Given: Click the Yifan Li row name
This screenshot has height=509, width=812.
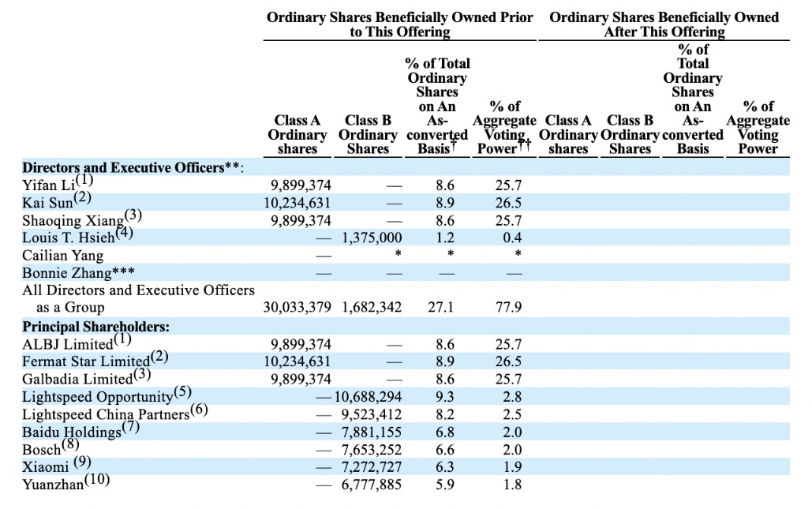Looking at the screenshot, I should click(49, 185).
